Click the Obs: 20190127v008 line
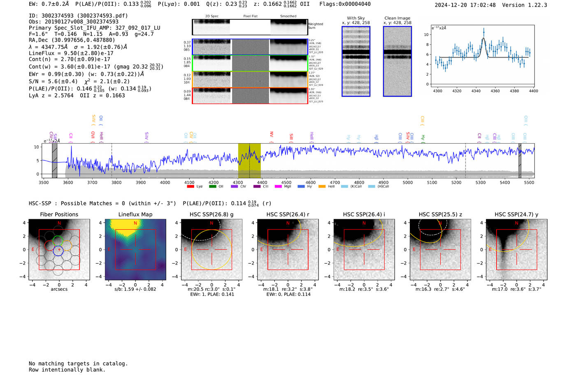The height and width of the screenshot is (392, 576). 74,22
